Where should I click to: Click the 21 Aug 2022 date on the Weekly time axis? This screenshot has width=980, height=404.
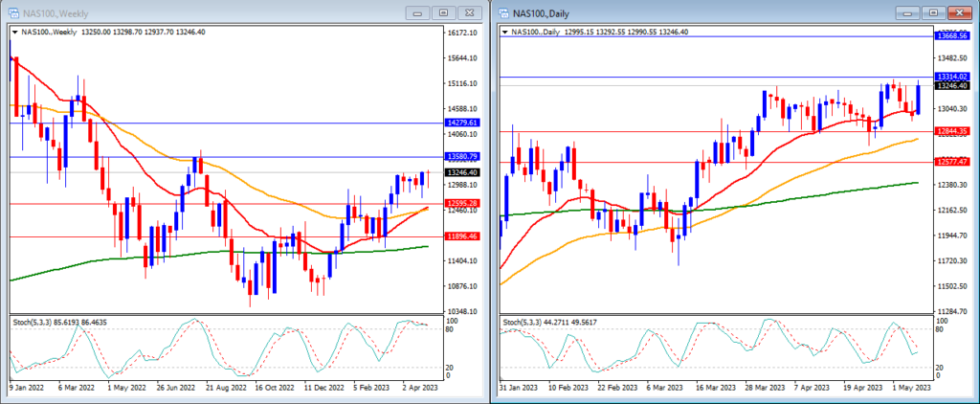pos(227,388)
